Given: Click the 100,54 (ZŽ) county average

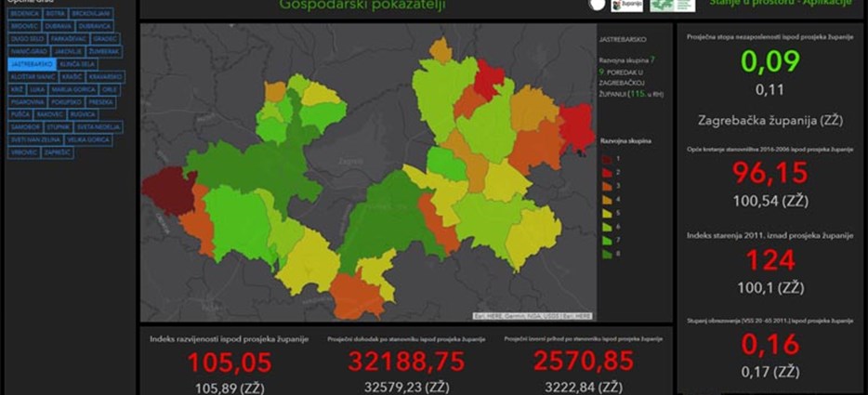Looking at the screenshot, I should 770,201.
